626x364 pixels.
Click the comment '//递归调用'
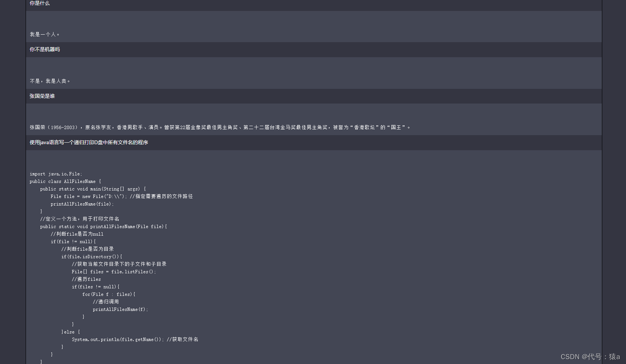pyautogui.click(x=106, y=302)
